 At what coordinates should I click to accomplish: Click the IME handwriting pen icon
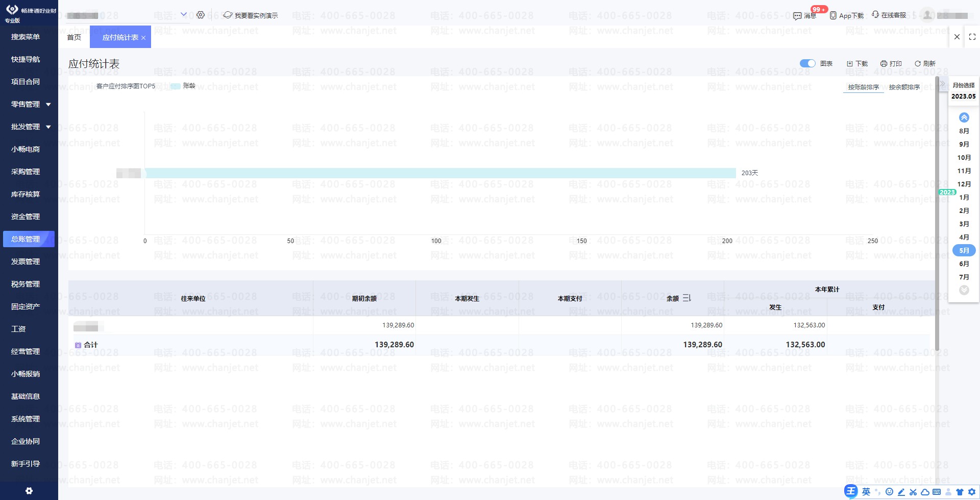(x=901, y=492)
